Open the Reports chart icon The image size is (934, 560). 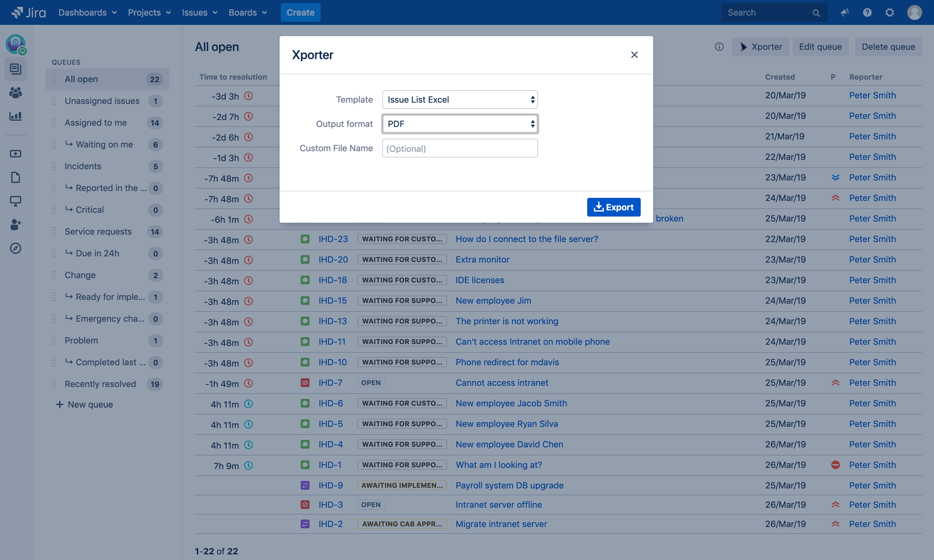point(16,116)
